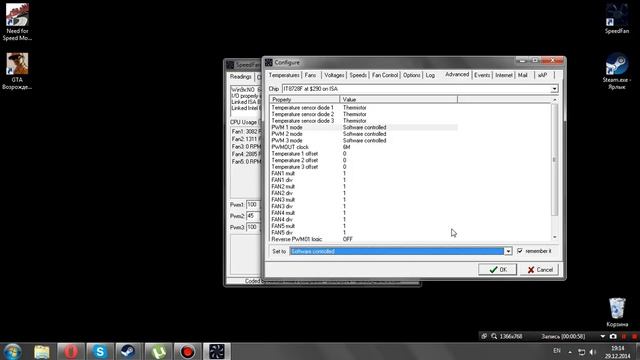Select the 'Temperature 1 offset' row
Viewport: 640px width, 360px height.
point(364,154)
